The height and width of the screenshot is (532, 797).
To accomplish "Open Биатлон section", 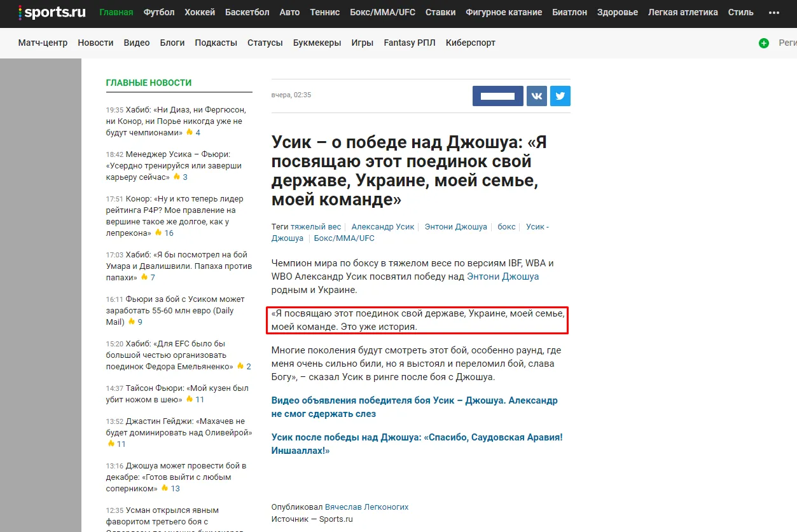I will click(x=570, y=12).
